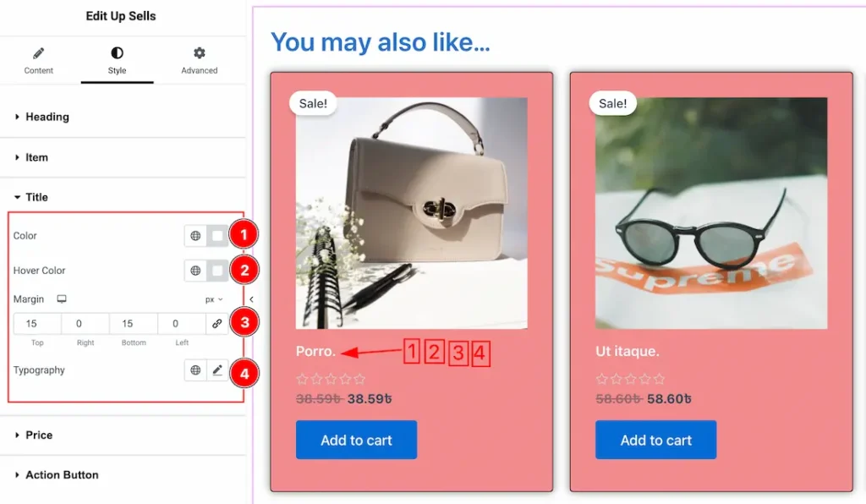
Task: Click the global color globe icon for Color
Action: coord(195,236)
